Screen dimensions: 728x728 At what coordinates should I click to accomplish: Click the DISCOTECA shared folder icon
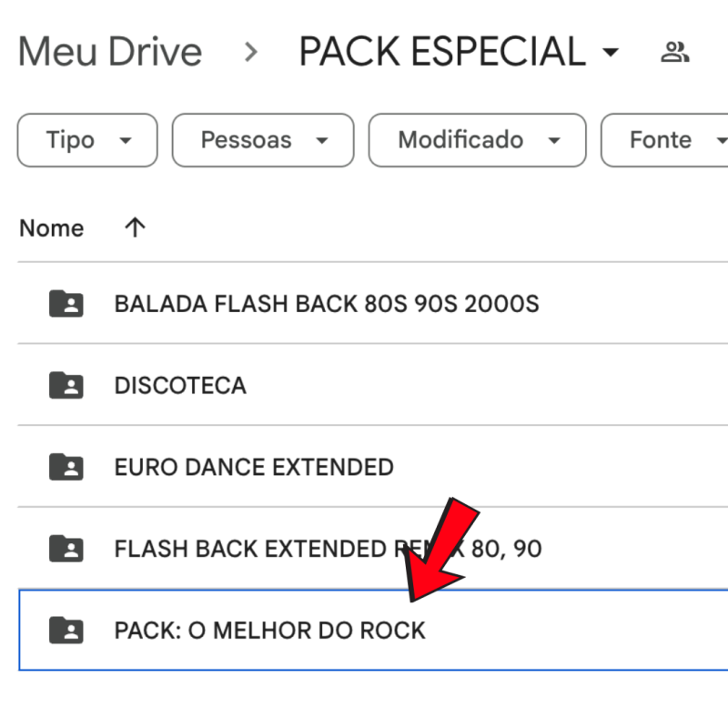[x=66, y=385]
